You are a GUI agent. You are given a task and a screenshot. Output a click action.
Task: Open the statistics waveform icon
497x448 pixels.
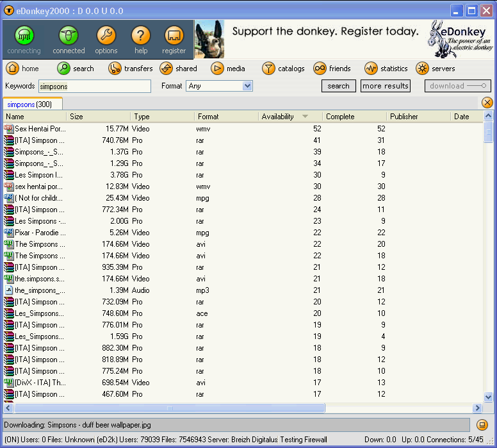[x=371, y=68]
